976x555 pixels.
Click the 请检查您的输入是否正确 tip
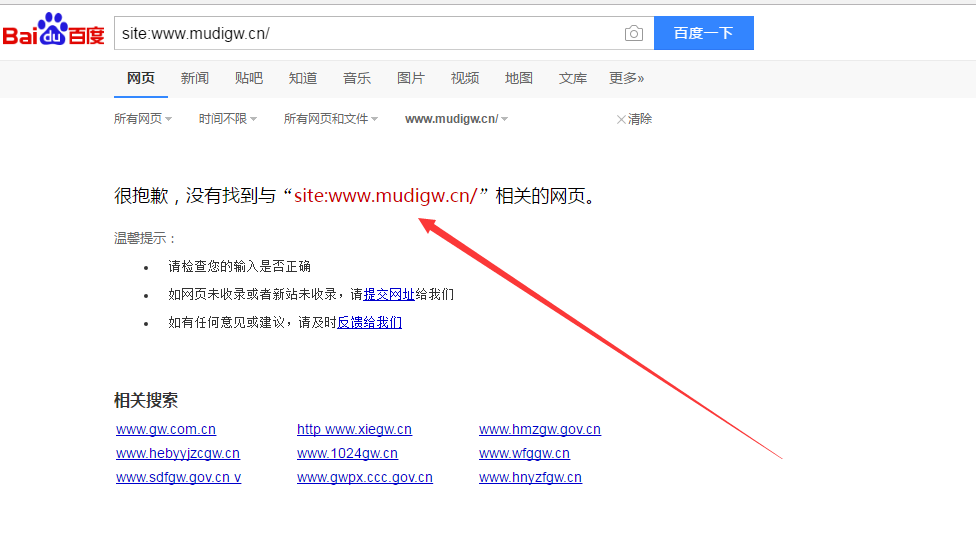coord(239,266)
